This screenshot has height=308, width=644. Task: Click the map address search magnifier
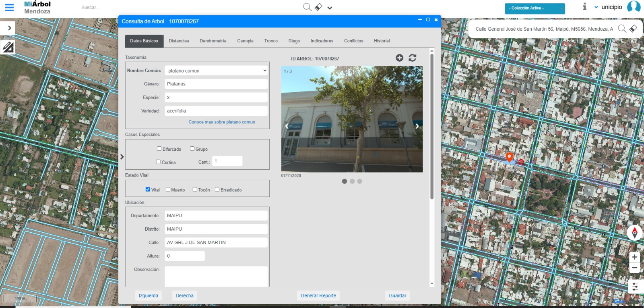tap(622, 28)
